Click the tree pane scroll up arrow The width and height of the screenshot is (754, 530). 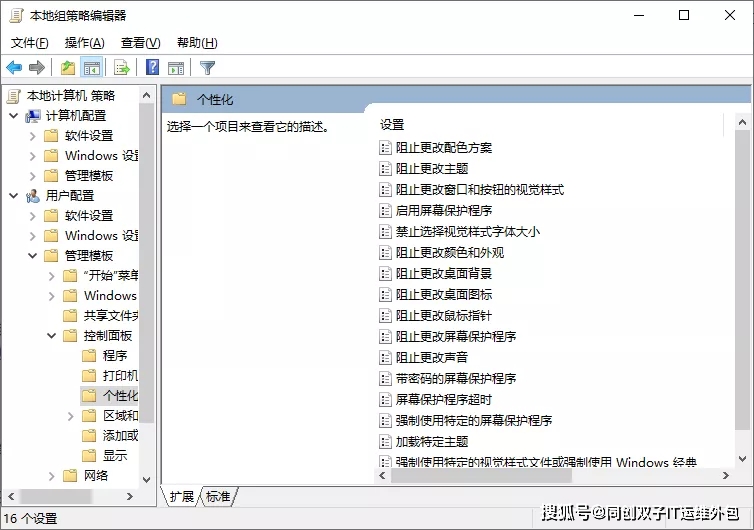pyautogui.click(x=146, y=95)
